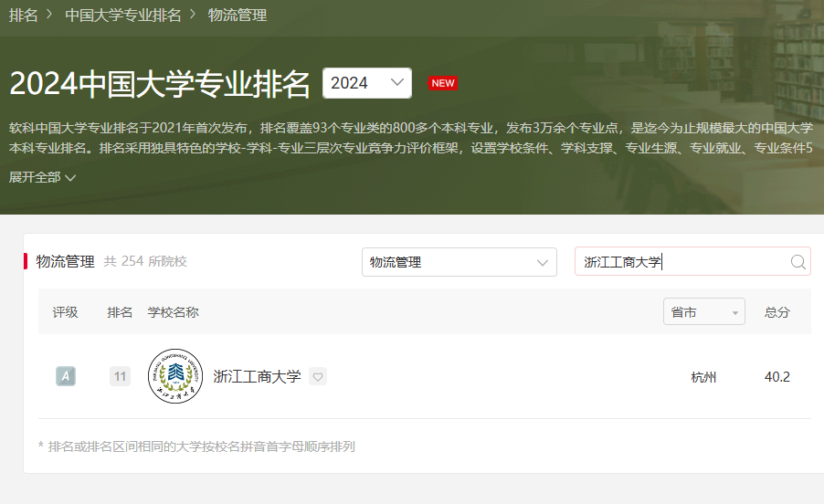Open the 省市 province filter dropdown
The height and width of the screenshot is (504, 824).
coord(703,312)
